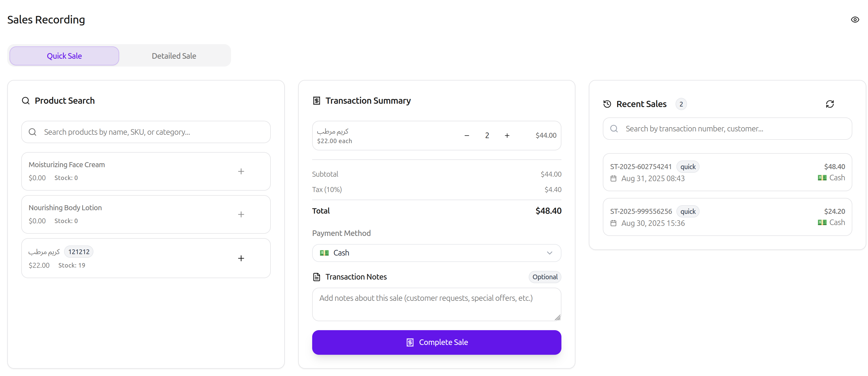Click the Transaction Notes document icon
The image size is (868, 376).
click(316, 277)
